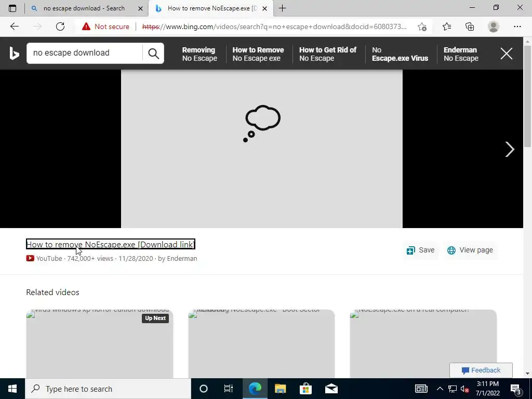Close the 'How to remove NoEscape.exe' tab
Image resolution: width=532 pixels, height=399 pixels.
[x=264, y=8]
